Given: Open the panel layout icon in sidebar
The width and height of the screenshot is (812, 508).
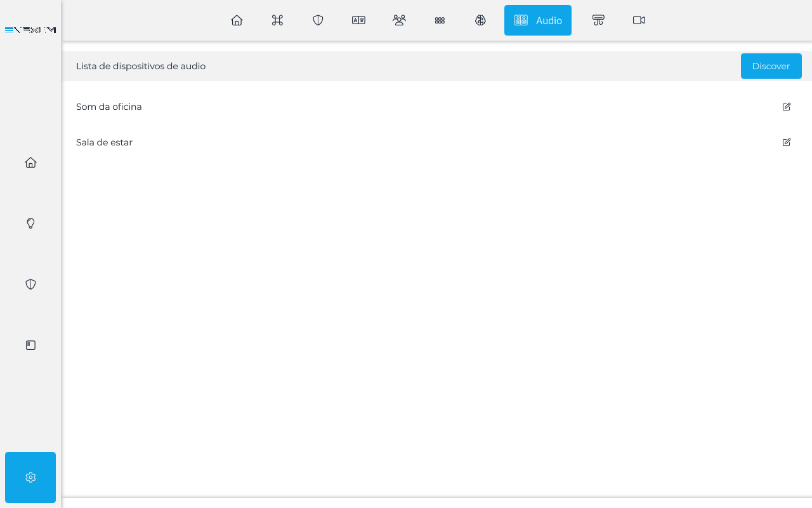Looking at the screenshot, I should pos(30,345).
